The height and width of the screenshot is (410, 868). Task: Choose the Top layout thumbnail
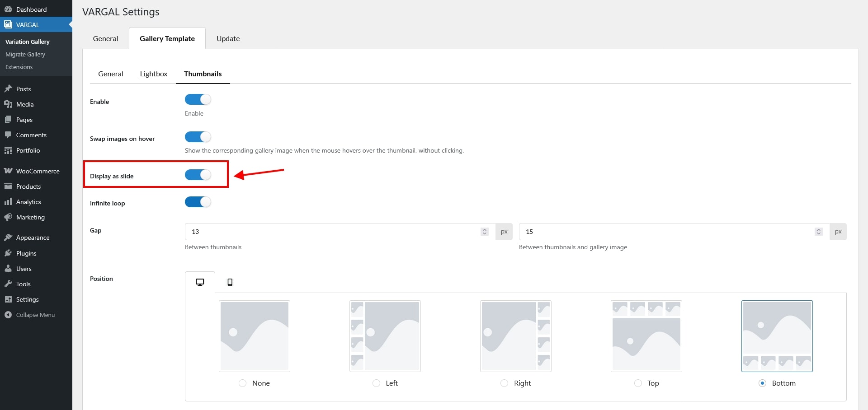[x=646, y=336]
